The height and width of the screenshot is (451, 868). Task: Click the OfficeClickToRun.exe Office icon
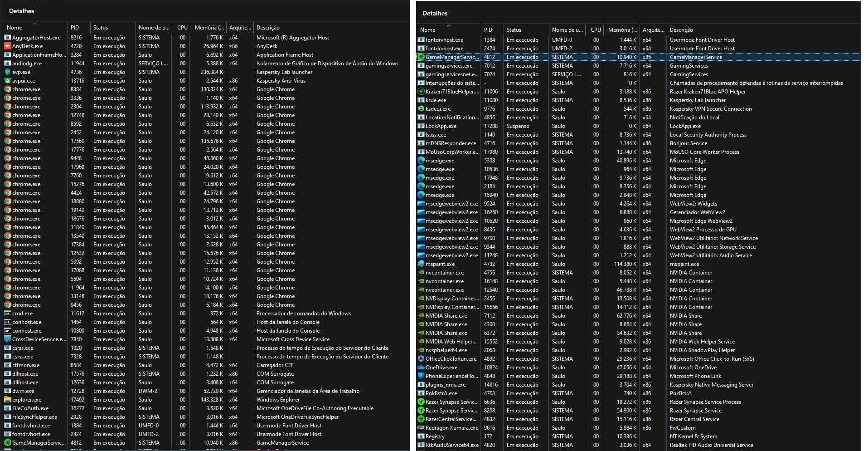click(421, 359)
